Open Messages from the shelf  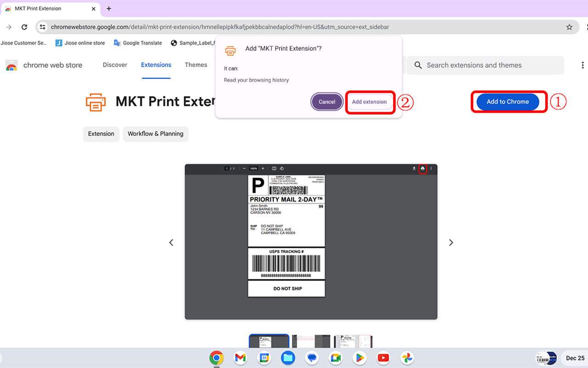[x=312, y=358]
